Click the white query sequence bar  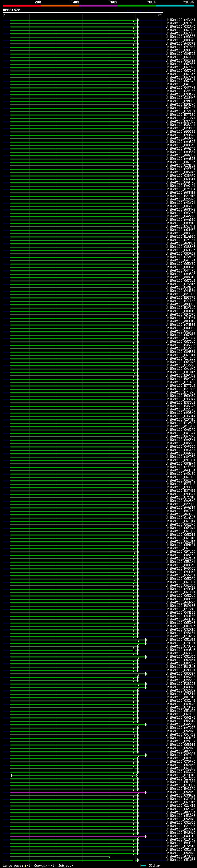[x=83, y=13]
